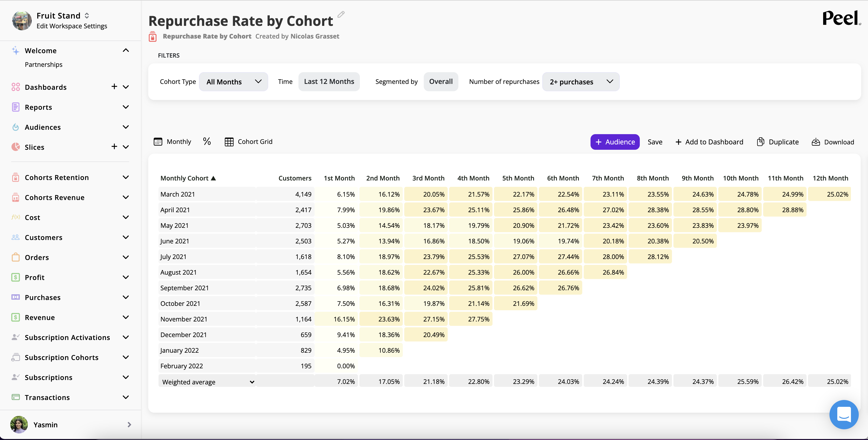The height and width of the screenshot is (440, 868).
Task: Open Cohort Grid view selector
Action: 248,142
